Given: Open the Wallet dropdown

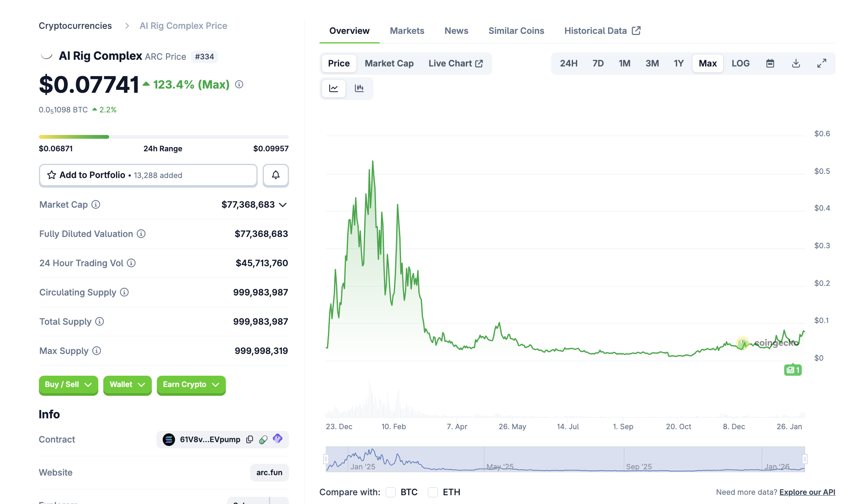Looking at the screenshot, I should (127, 384).
